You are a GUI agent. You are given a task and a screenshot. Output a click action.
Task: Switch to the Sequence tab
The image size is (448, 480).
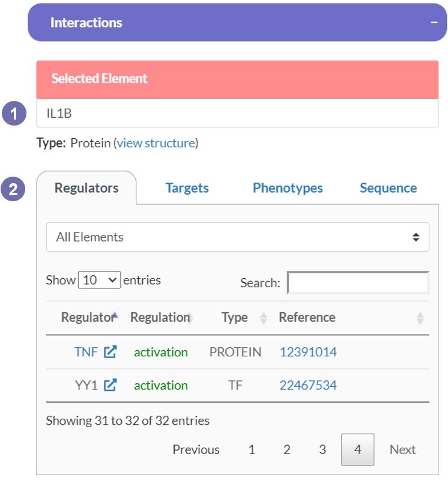(389, 188)
